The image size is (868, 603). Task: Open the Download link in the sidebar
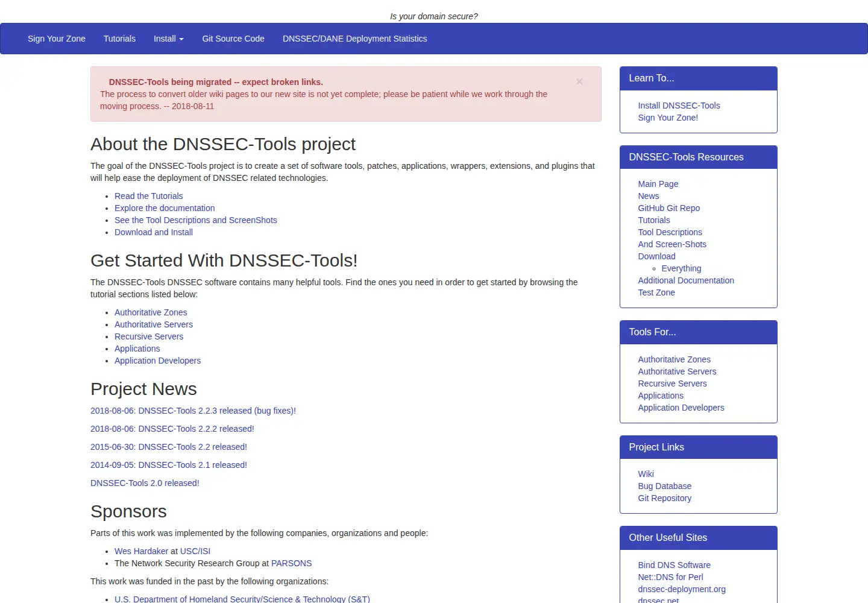657,256
